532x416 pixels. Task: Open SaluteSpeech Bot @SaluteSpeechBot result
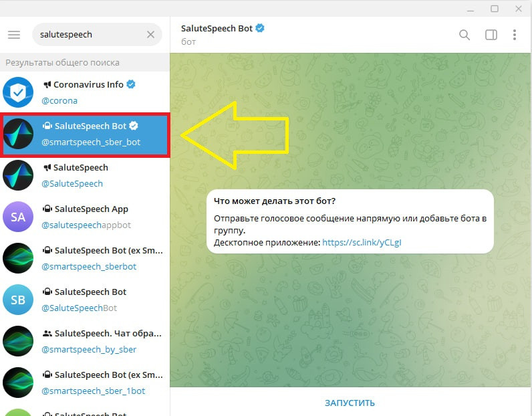click(x=85, y=300)
